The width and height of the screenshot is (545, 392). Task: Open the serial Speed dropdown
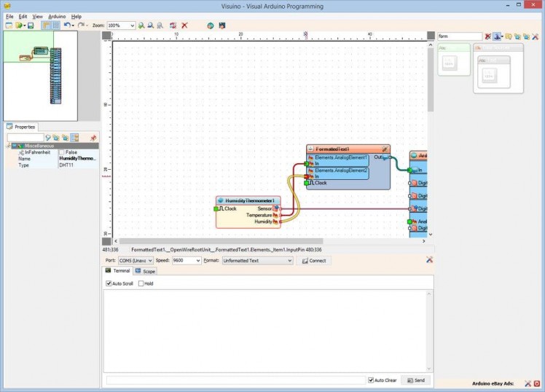(x=197, y=260)
